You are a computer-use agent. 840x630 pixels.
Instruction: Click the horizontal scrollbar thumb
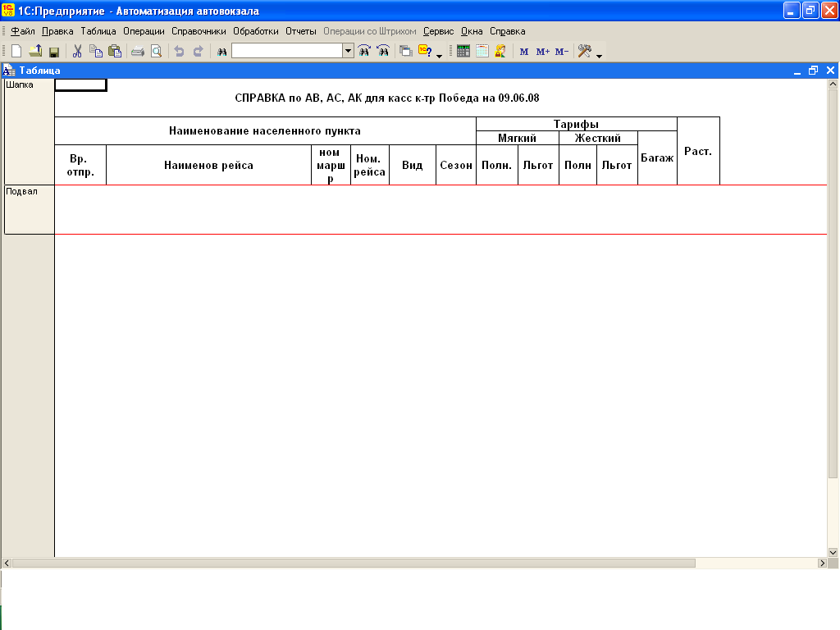354,563
